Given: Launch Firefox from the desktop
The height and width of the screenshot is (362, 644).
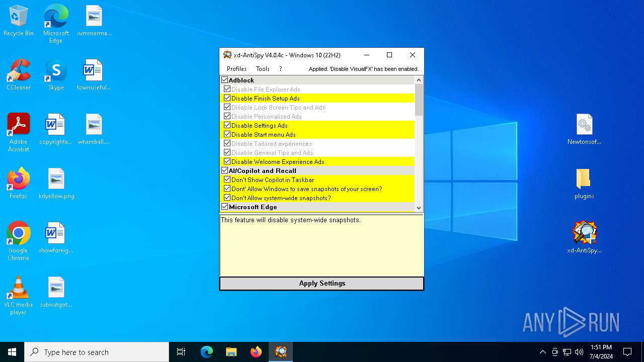Looking at the screenshot, I should point(19,184).
